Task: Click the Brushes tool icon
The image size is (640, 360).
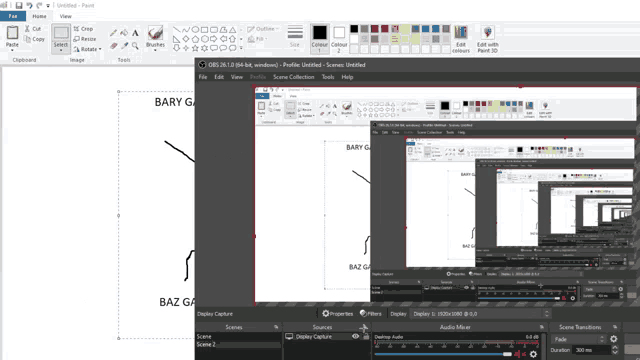Action: (156, 33)
